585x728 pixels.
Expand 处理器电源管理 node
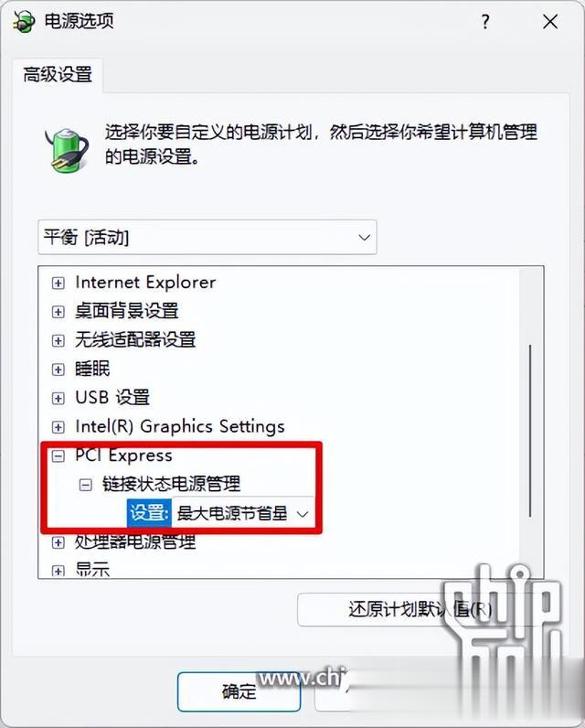(x=58, y=541)
